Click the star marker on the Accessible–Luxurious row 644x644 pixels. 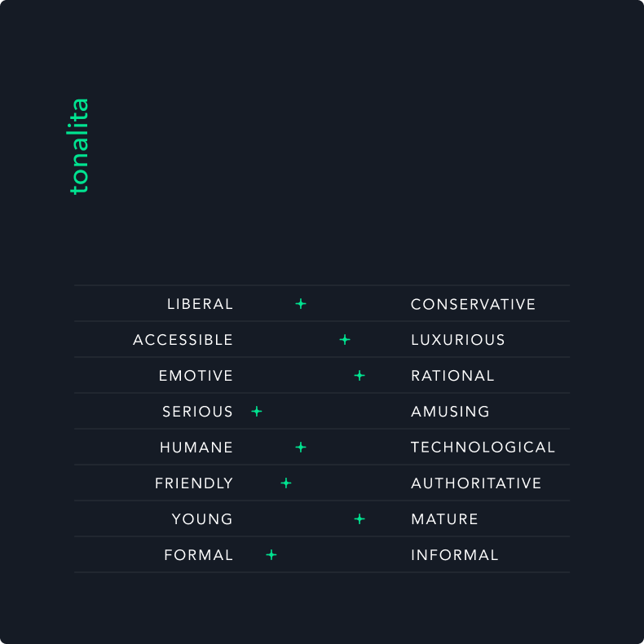[x=345, y=340]
